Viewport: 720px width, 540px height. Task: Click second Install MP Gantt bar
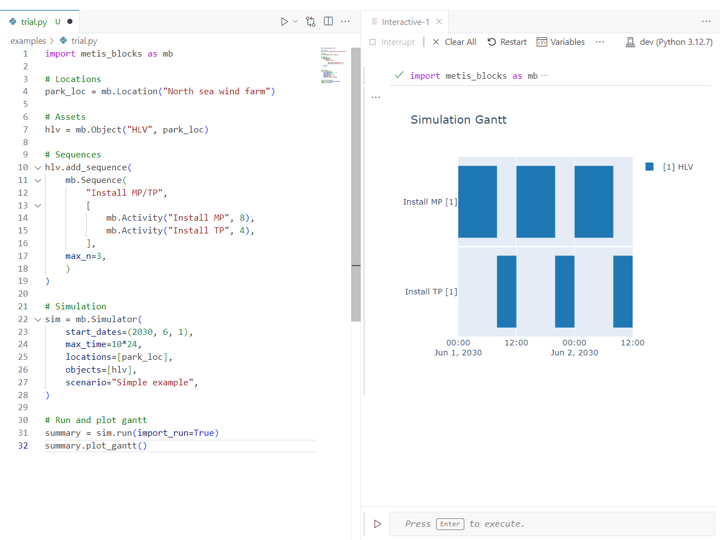[x=535, y=202]
